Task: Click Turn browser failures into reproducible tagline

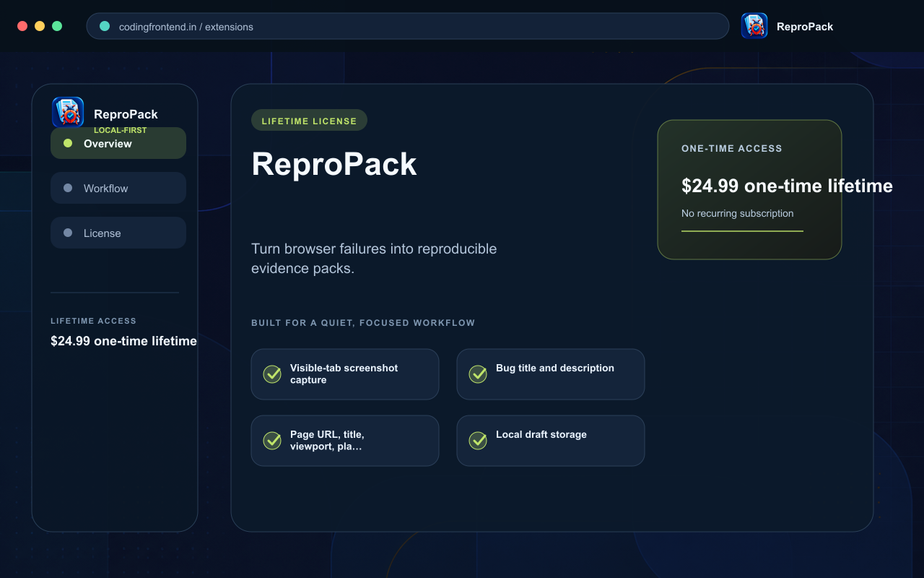Action: pos(374,259)
